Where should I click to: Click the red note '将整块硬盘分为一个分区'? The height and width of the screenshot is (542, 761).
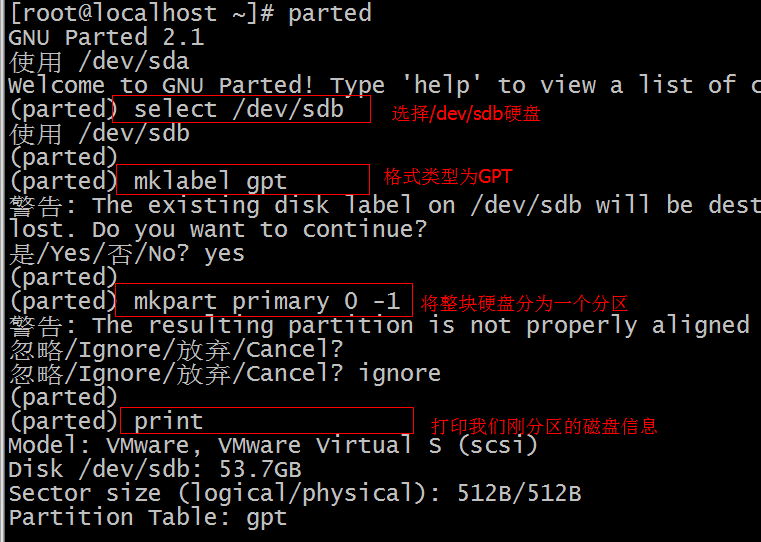coord(524,303)
